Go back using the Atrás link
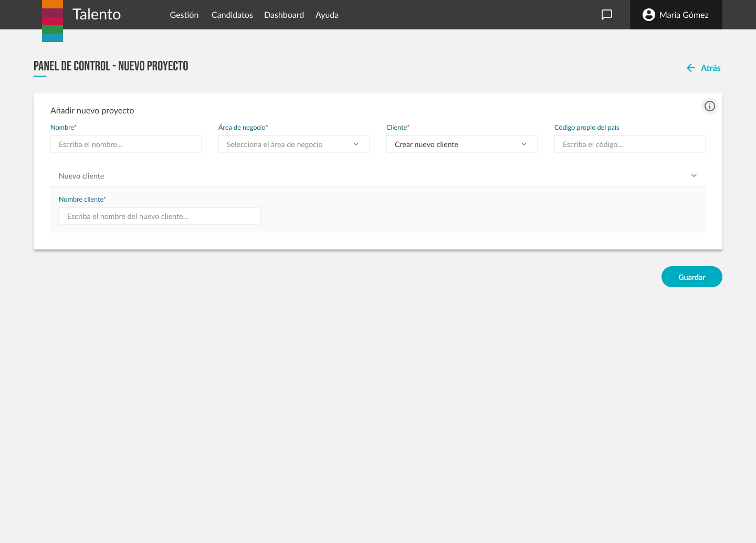Image resolution: width=756 pixels, height=543 pixels. coord(710,68)
